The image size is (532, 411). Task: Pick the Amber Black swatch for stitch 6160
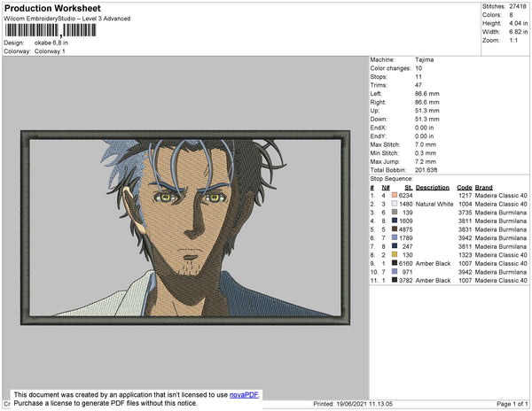tap(395, 263)
